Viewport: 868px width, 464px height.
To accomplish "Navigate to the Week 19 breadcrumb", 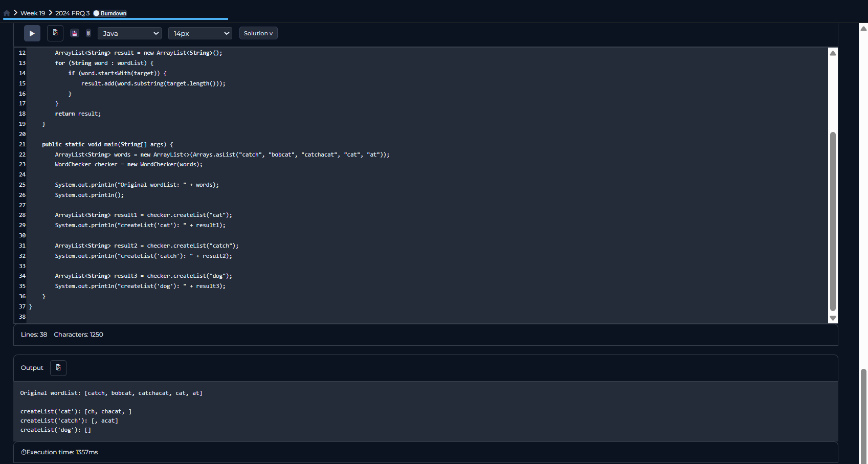I will tap(33, 13).
